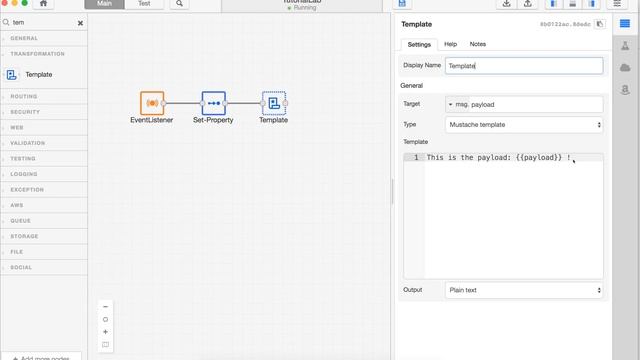Clear the palette search with the X

tap(80, 23)
